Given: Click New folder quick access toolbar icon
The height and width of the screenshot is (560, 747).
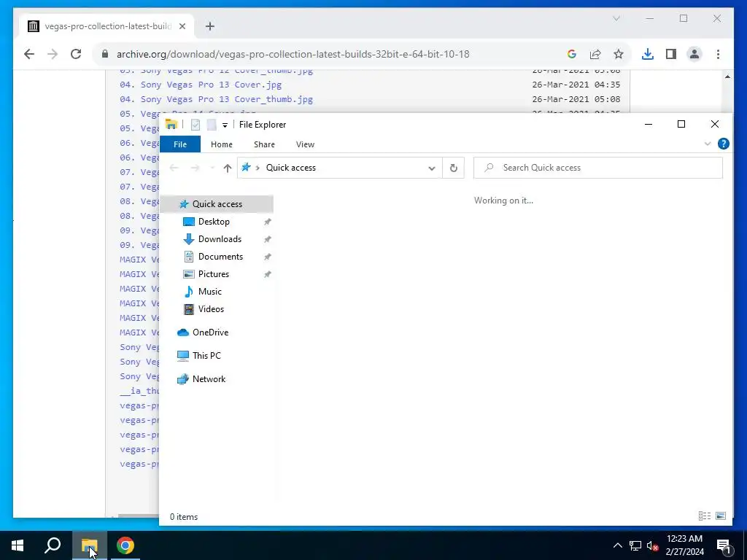Looking at the screenshot, I should 212,125.
